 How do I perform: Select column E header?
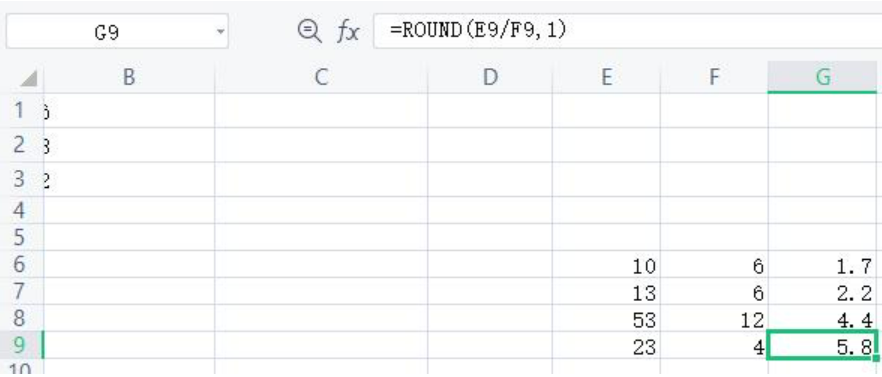point(606,77)
